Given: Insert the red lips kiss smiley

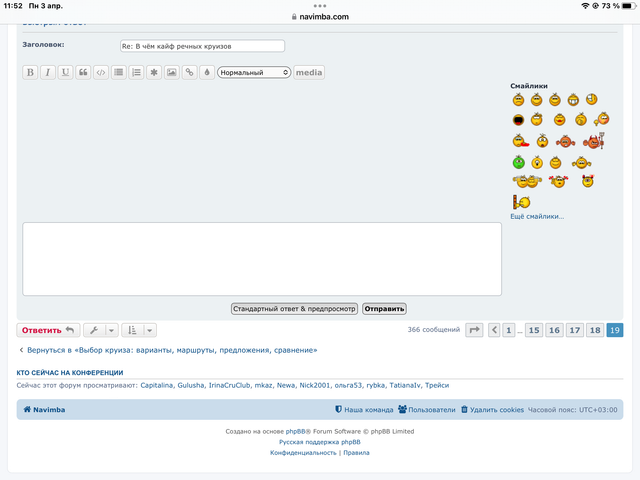Looking at the screenshot, I should pos(560,120).
